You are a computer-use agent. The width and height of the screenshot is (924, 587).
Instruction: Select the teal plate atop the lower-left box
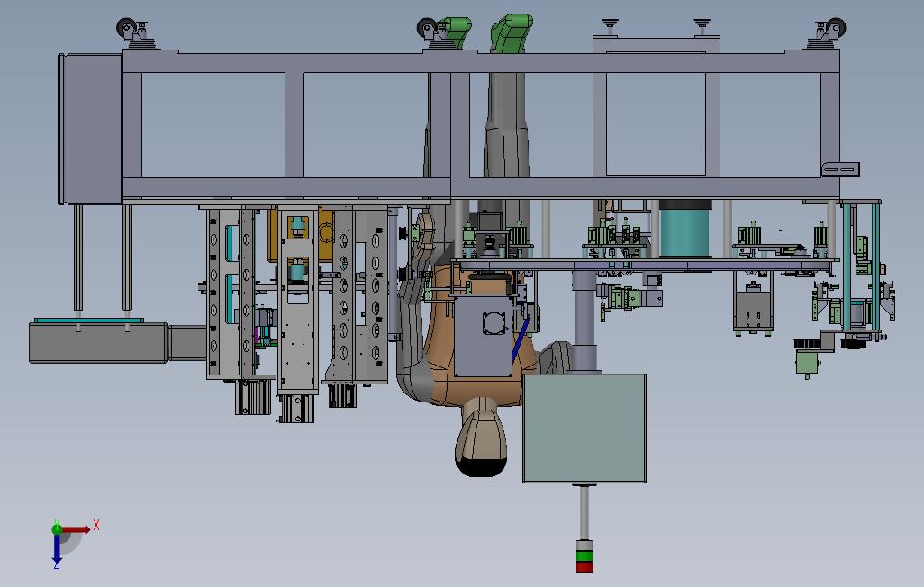(89, 320)
